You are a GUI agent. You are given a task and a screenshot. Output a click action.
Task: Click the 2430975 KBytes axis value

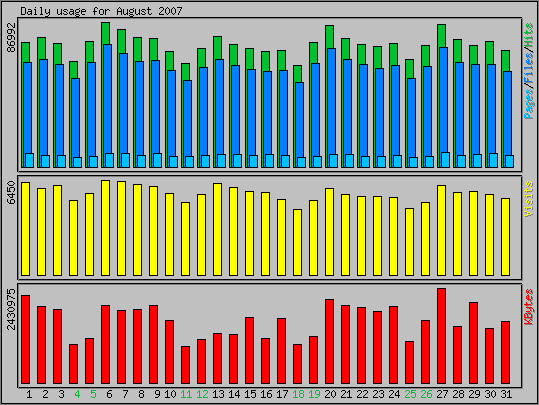(12, 309)
